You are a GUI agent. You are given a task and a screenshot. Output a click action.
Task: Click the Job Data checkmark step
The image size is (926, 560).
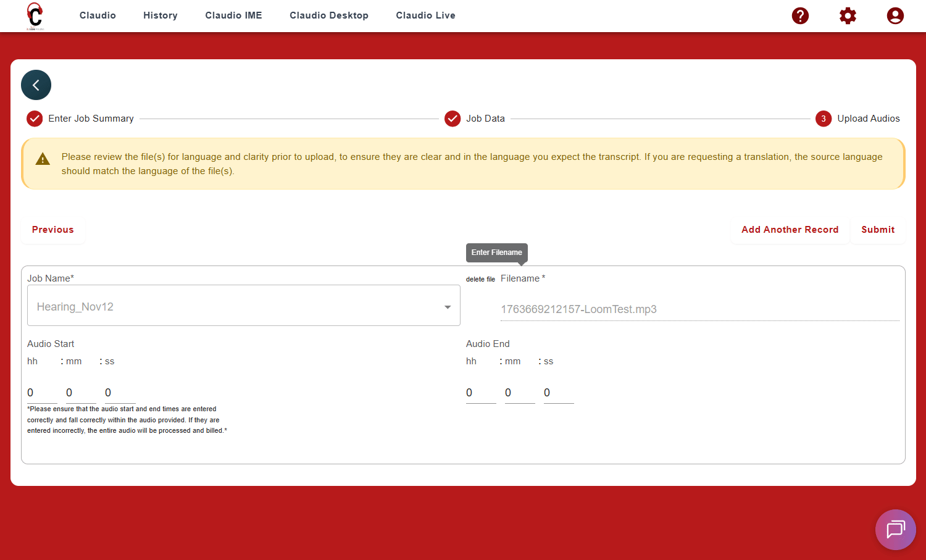pyautogui.click(x=453, y=119)
